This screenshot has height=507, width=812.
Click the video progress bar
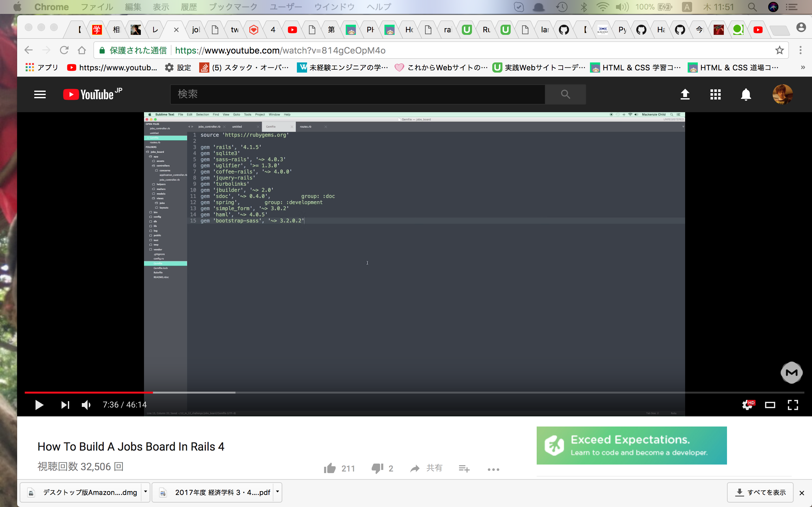pos(403,392)
